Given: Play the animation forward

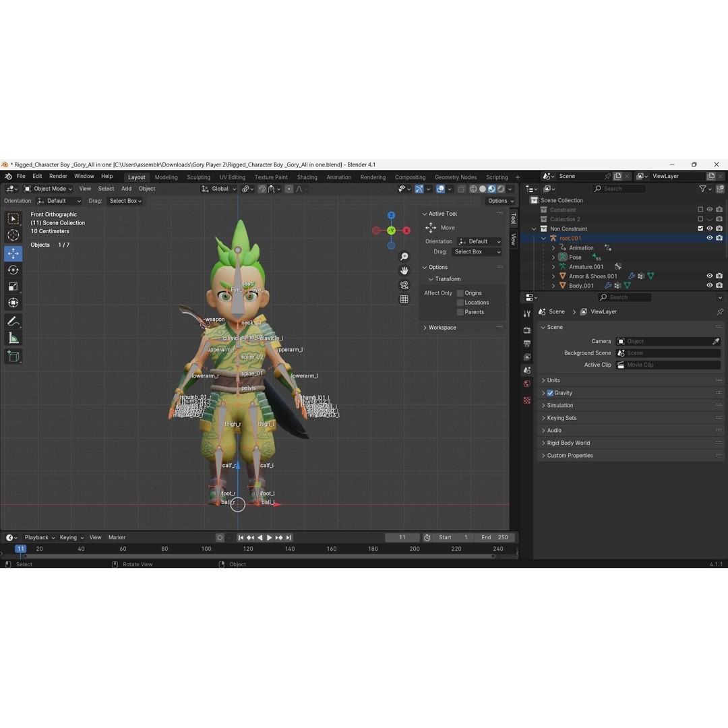Looking at the screenshot, I should [x=269, y=538].
